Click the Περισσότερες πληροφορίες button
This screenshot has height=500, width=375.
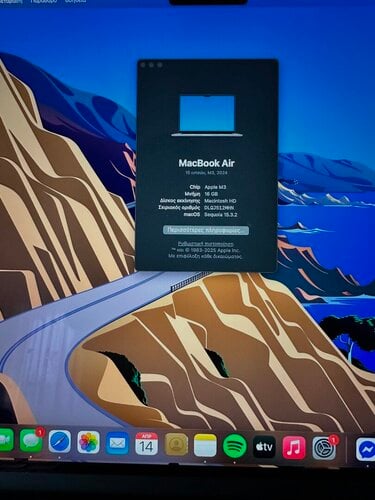click(x=206, y=230)
